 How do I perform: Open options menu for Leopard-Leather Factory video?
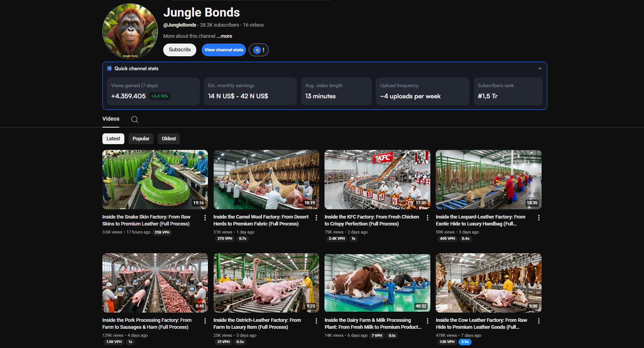pos(539,218)
